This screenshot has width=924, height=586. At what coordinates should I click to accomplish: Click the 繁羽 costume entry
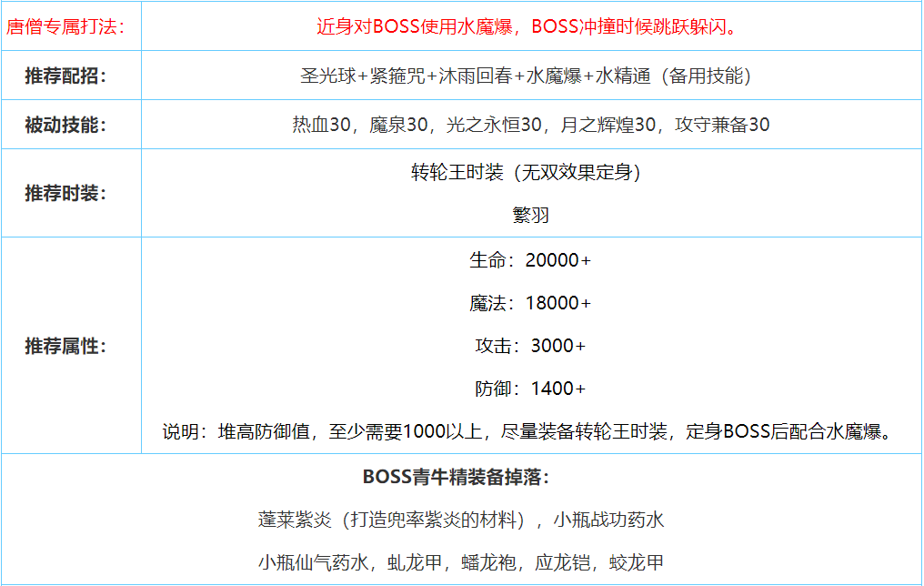531,216
